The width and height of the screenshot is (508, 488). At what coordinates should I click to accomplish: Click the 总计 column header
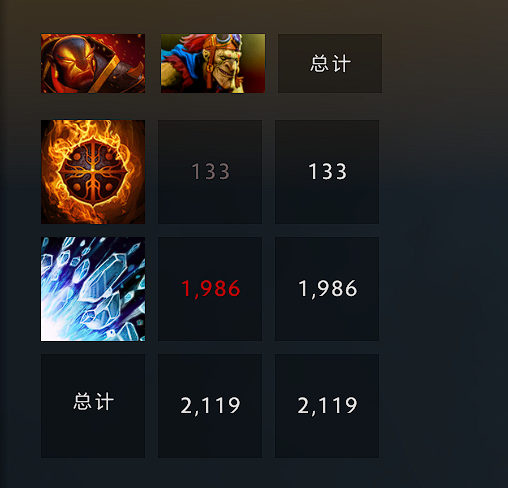coord(330,63)
